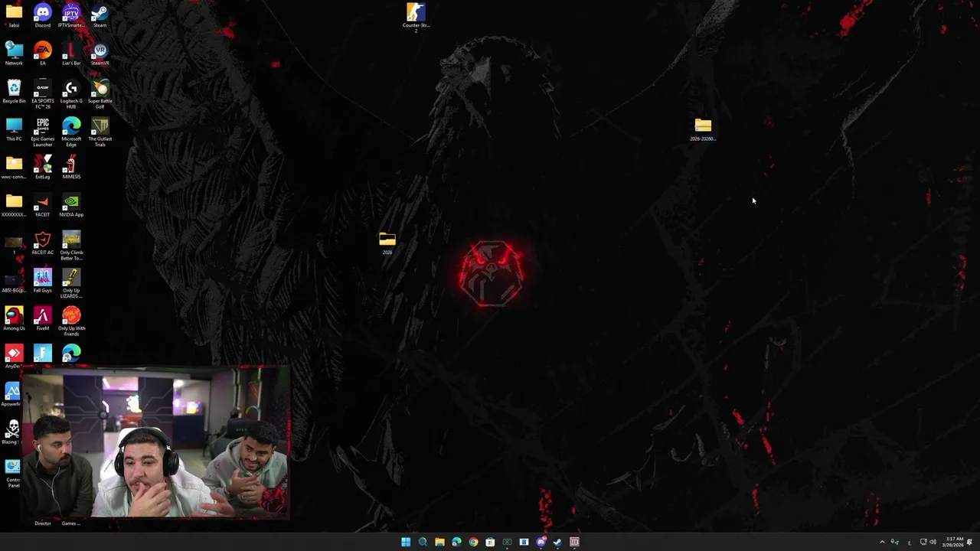The image size is (980, 551).
Task: Open AnyDesk desktop shortcut
Action: click(14, 356)
